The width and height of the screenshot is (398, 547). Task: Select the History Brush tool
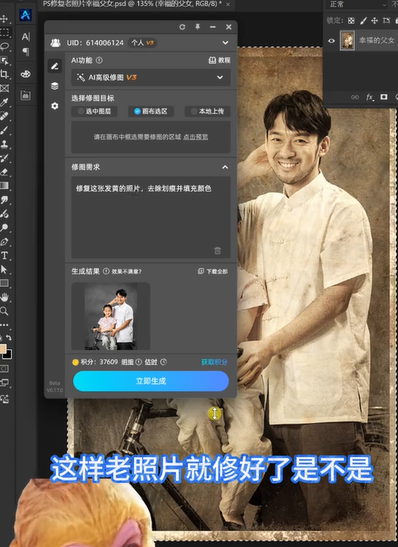(4, 158)
